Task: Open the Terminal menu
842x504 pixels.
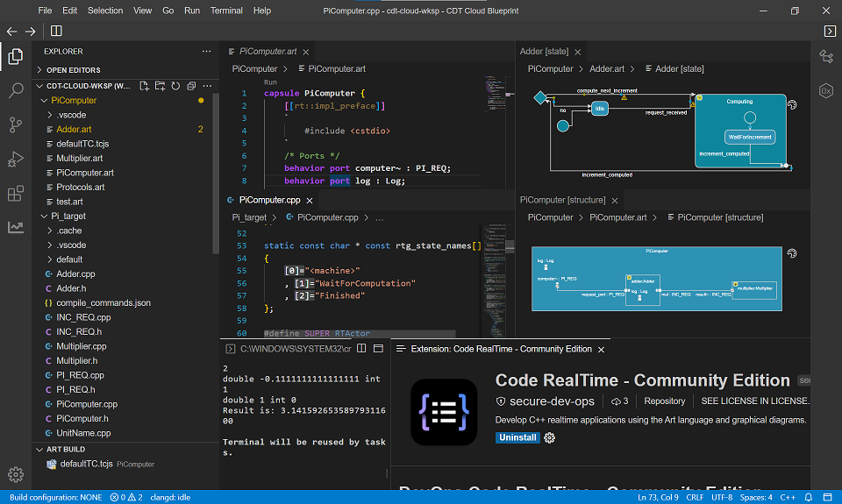Action: [x=226, y=11]
